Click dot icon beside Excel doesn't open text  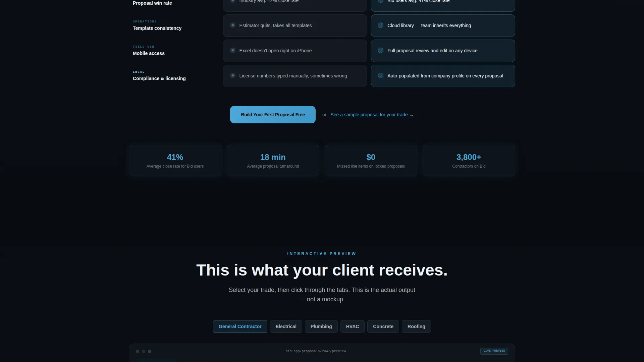(232, 50)
